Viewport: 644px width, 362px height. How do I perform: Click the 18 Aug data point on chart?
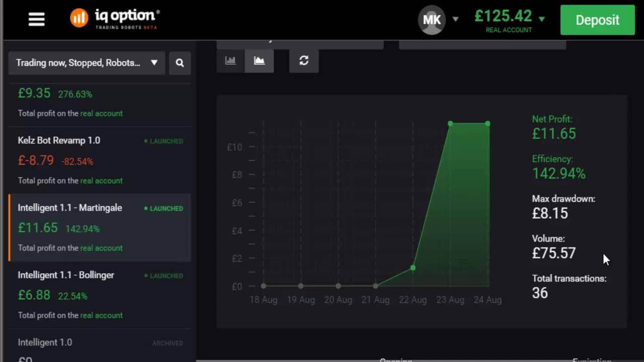264,286
